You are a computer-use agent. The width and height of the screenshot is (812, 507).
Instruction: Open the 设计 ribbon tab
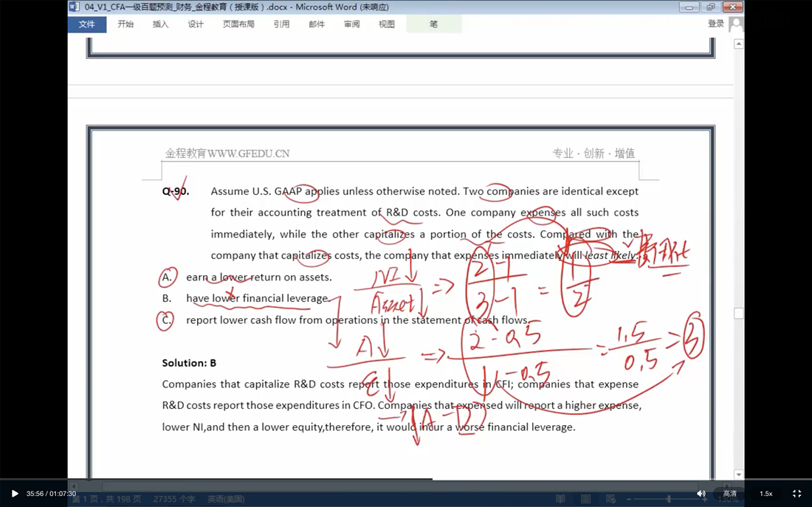pos(196,24)
